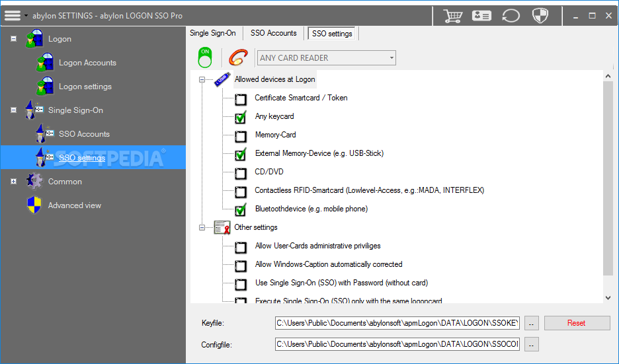Viewport: 619px width, 364px height.
Task: Click the USB stick icon beside Allowed devices
Action: click(x=222, y=79)
